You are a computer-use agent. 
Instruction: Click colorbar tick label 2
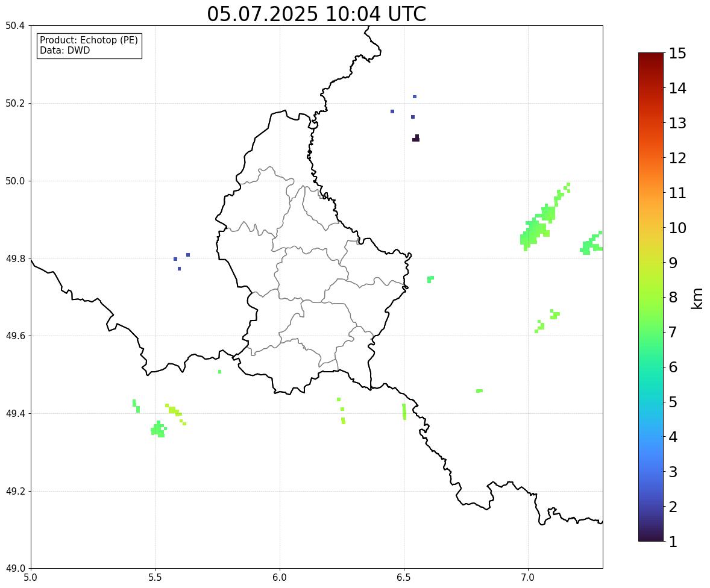[673, 507]
